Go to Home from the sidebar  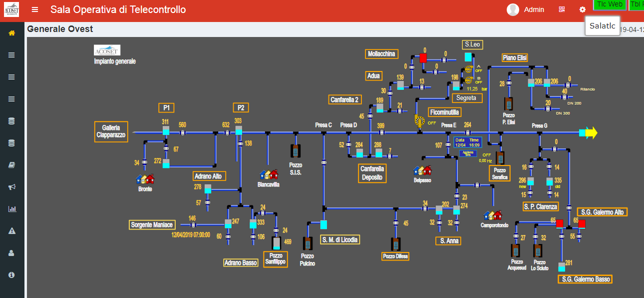(11, 33)
